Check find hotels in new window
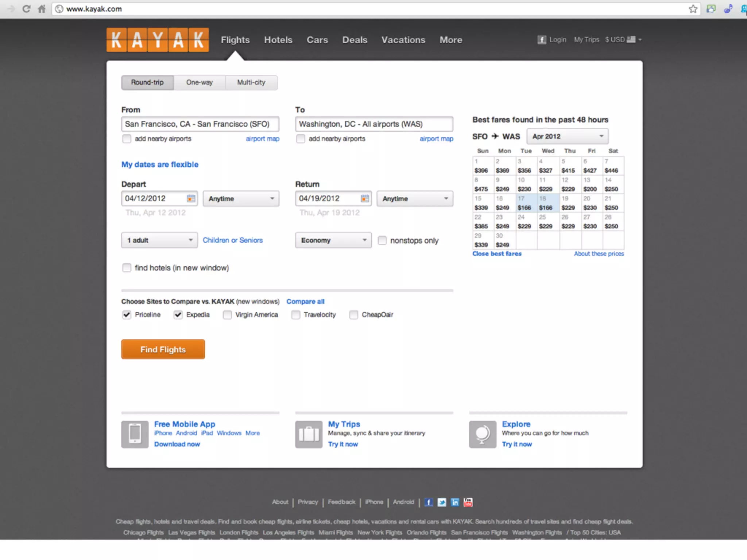This screenshot has height=560, width=747. pos(127,268)
